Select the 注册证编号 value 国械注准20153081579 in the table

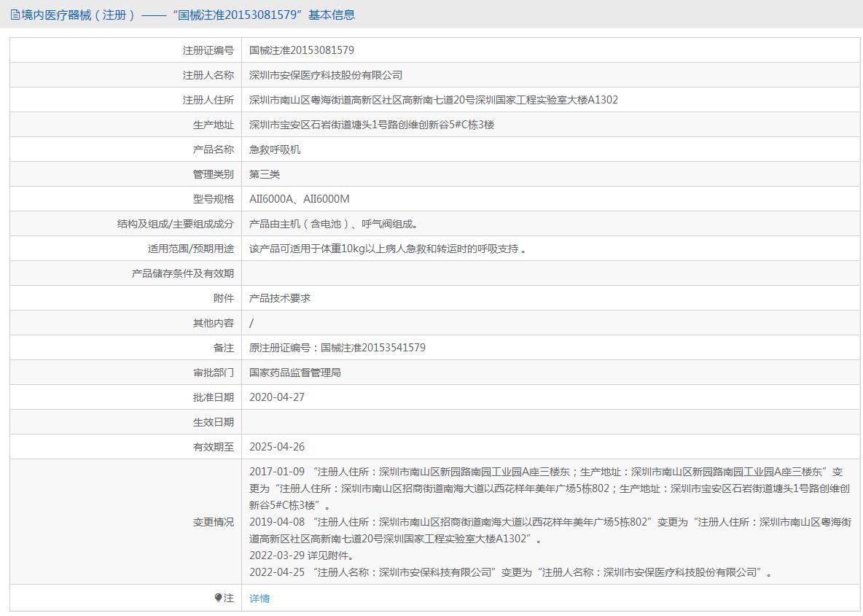pos(302,50)
